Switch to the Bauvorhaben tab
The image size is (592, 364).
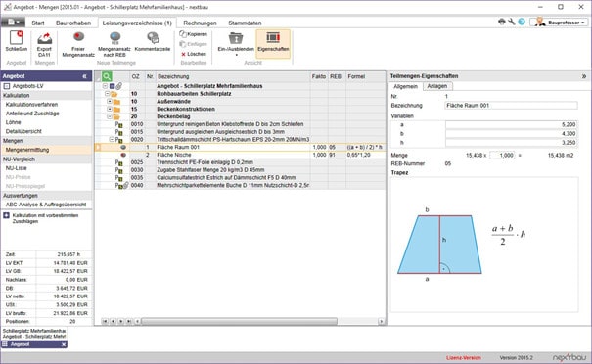click(x=73, y=23)
